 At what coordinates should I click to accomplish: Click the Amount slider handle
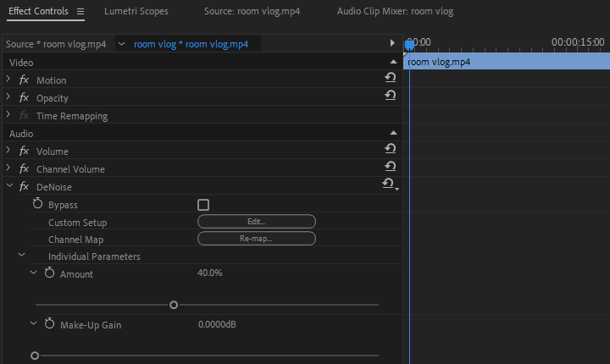click(174, 305)
